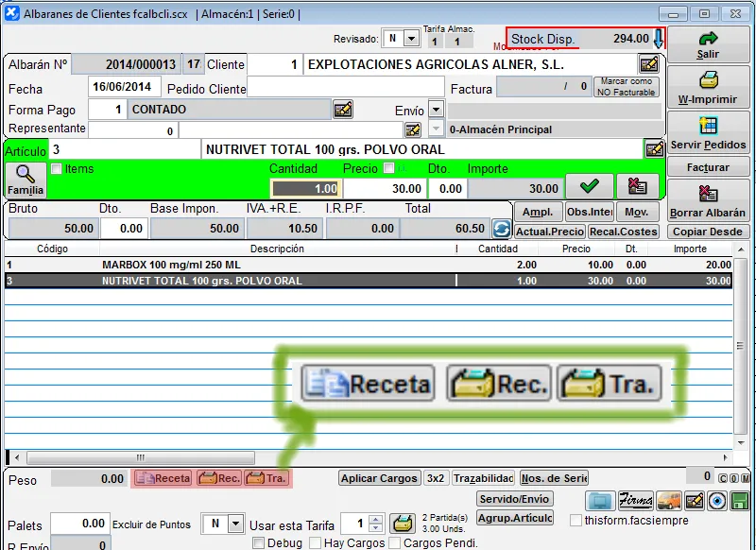Toggle the Items checkbox

point(56,169)
